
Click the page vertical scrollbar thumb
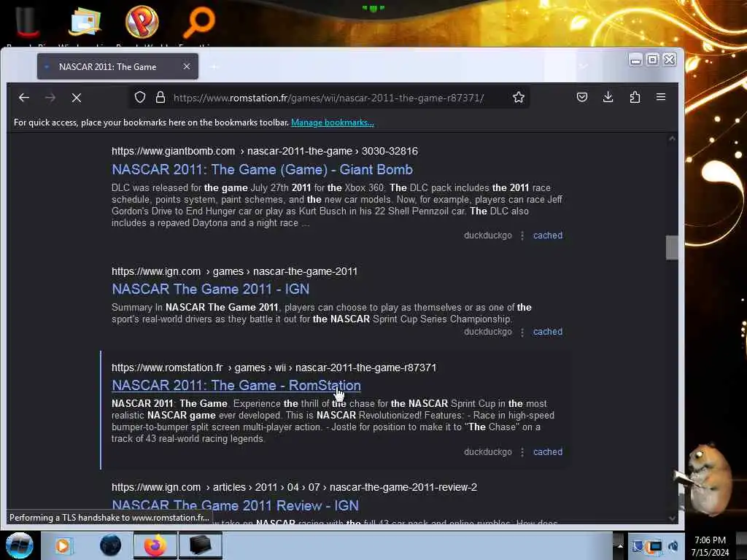coord(672,248)
